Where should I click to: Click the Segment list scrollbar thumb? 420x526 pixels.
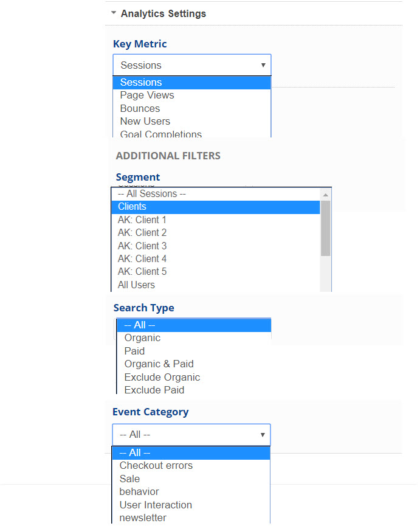(x=326, y=228)
